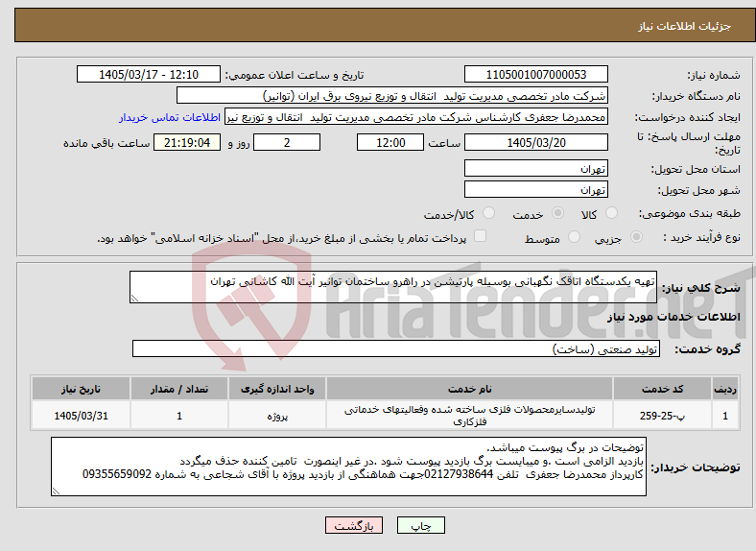756x551 pixels.
Task: Select the جزیی purchase type radio
Action: click(636, 237)
